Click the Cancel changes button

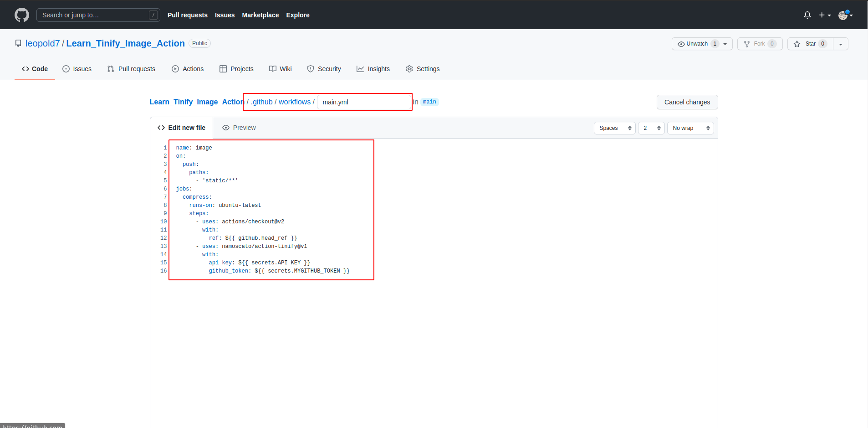[687, 102]
